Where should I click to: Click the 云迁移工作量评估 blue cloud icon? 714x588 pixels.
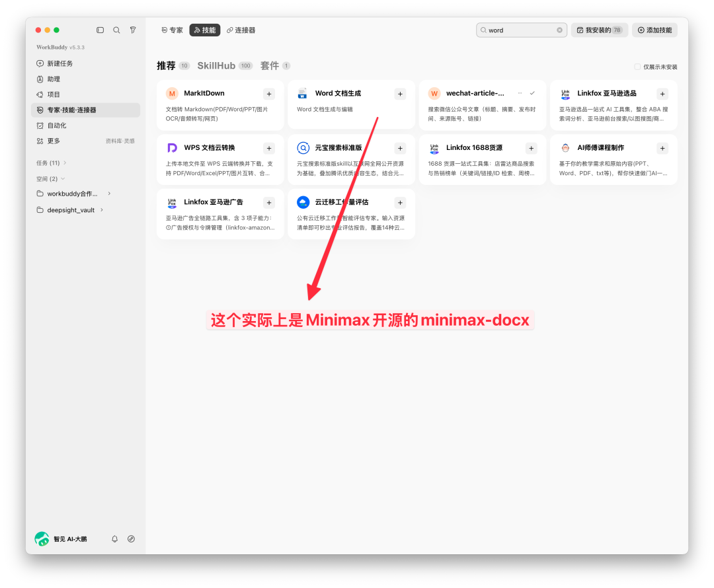click(x=303, y=202)
